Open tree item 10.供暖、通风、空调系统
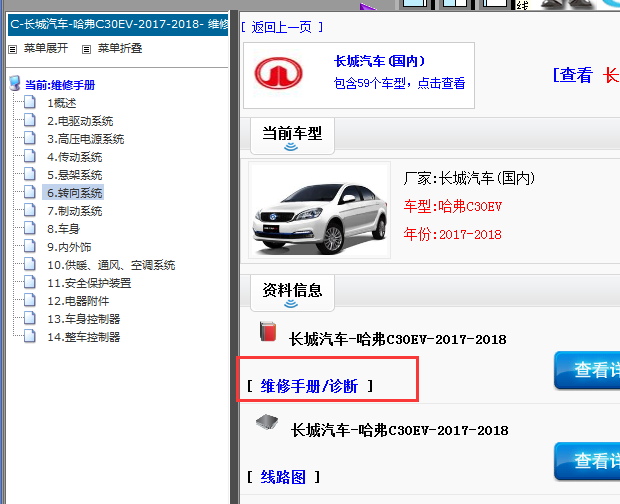The width and height of the screenshot is (620, 504). pos(111,265)
